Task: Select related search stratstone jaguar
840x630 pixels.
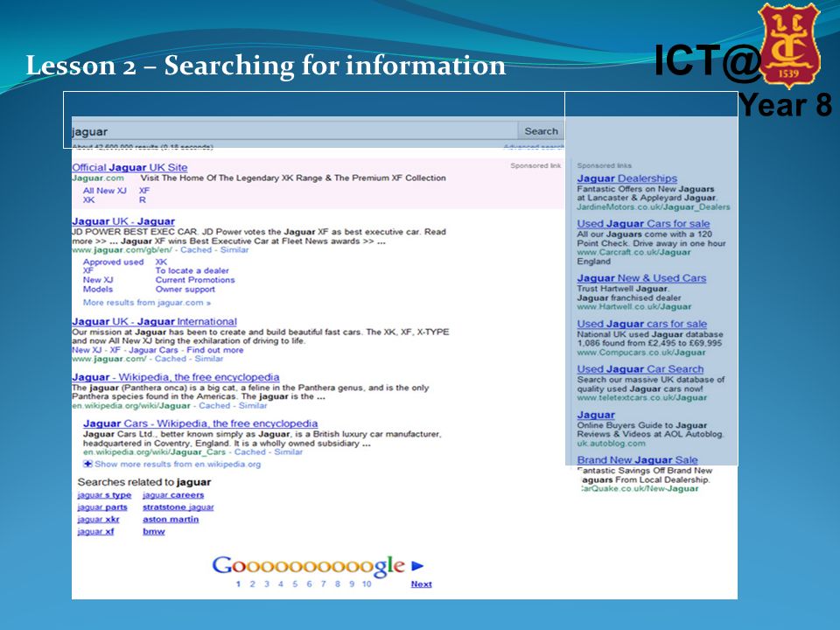Action: [178, 507]
